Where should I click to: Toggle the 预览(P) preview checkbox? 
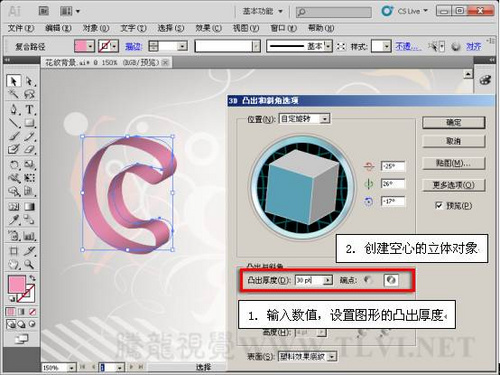[x=439, y=205]
